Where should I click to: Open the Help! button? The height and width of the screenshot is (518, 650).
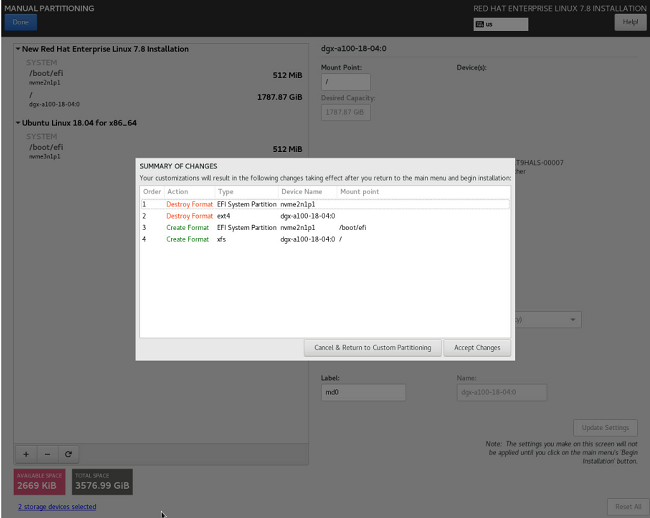pyautogui.click(x=630, y=22)
